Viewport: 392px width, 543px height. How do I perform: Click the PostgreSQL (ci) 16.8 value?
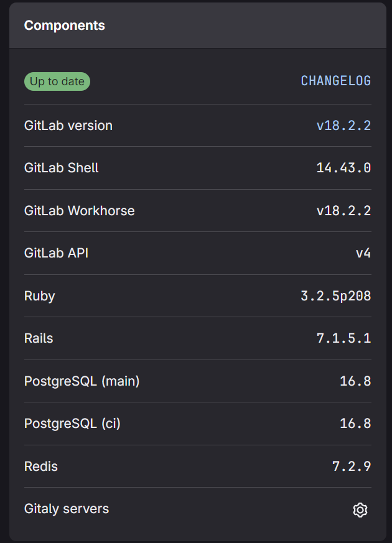tap(355, 424)
